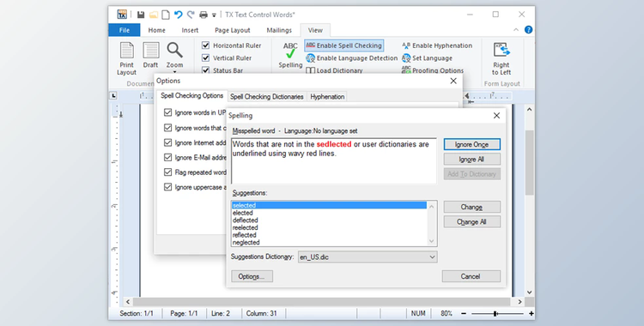Select Spell Checking Options tab
This screenshot has width=644, height=326.
click(191, 96)
